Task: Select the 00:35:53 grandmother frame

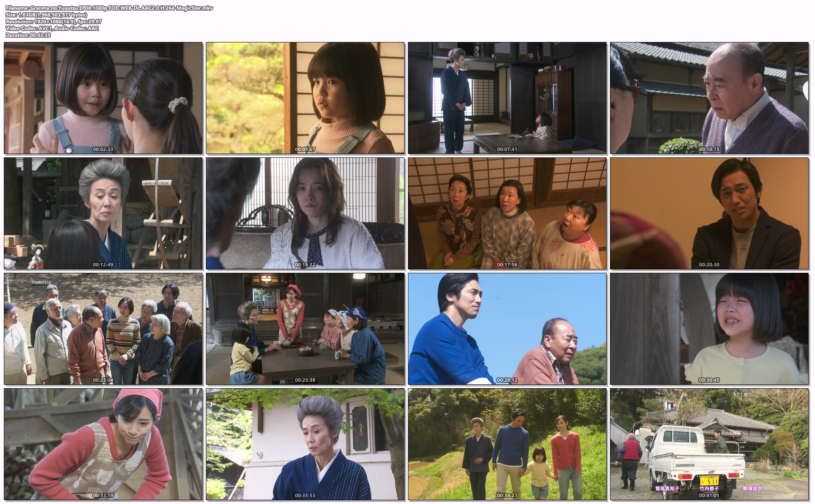Action: tap(305, 444)
